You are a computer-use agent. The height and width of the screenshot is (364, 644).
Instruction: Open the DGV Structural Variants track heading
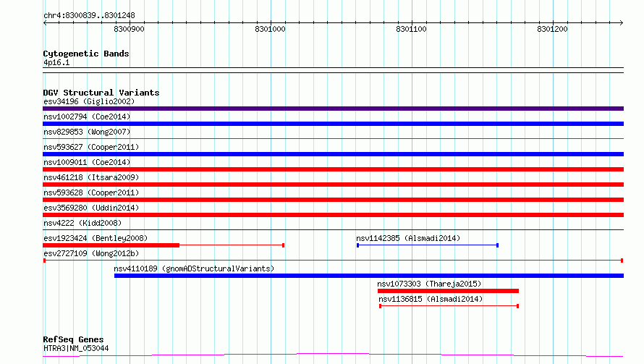tap(101, 93)
